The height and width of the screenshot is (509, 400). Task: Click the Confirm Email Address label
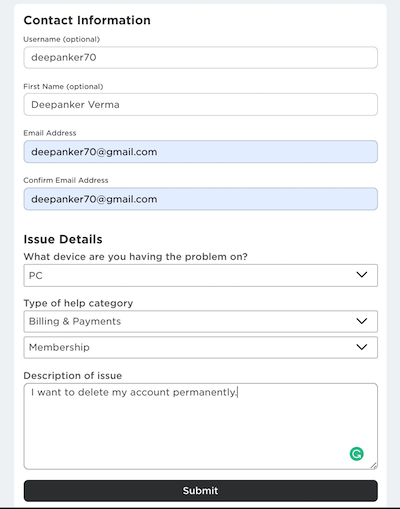tap(66, 180)
